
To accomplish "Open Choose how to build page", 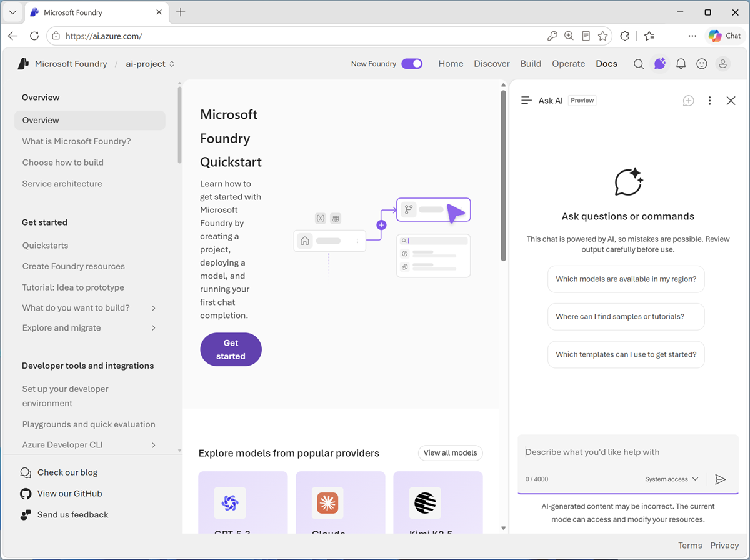I will (63, 162).
